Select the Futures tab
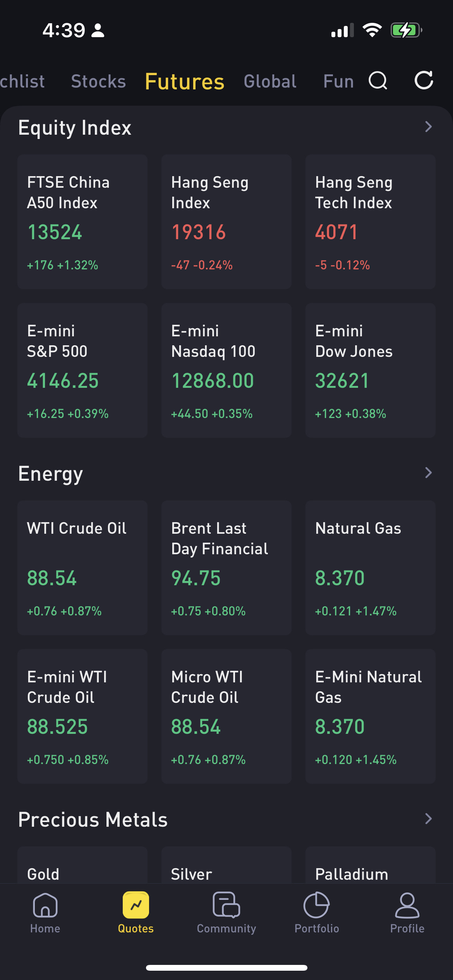 (185, 82)
